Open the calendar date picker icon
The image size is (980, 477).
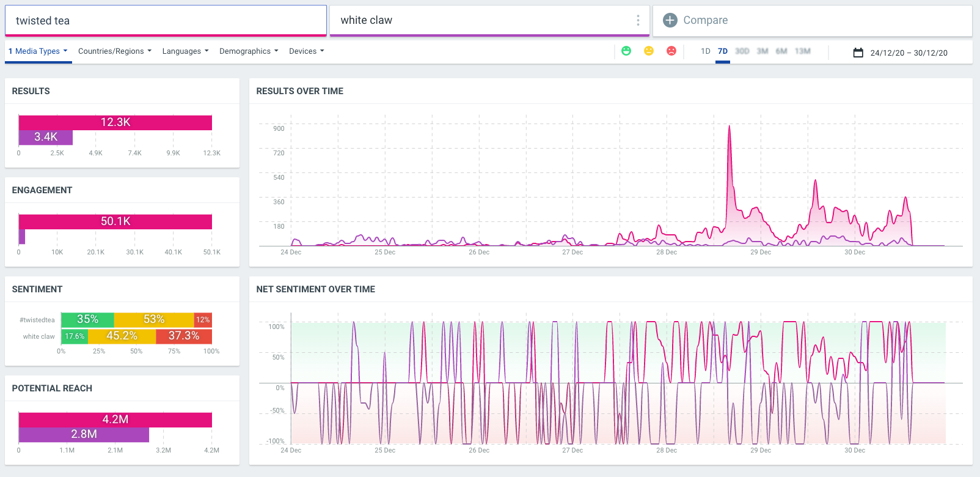pyautogui.click(x=858, y=53)
